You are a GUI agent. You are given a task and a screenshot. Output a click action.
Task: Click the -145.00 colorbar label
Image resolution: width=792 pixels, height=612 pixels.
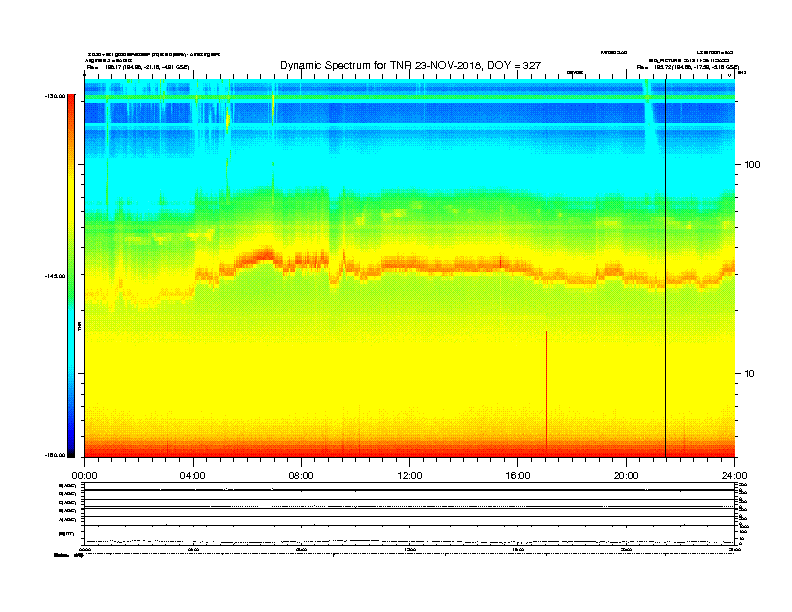[55, 276]
